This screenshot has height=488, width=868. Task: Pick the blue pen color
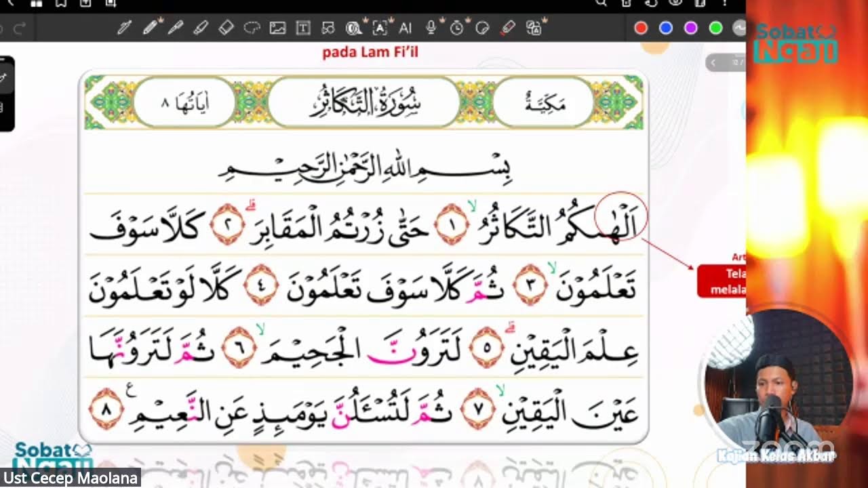666,28
